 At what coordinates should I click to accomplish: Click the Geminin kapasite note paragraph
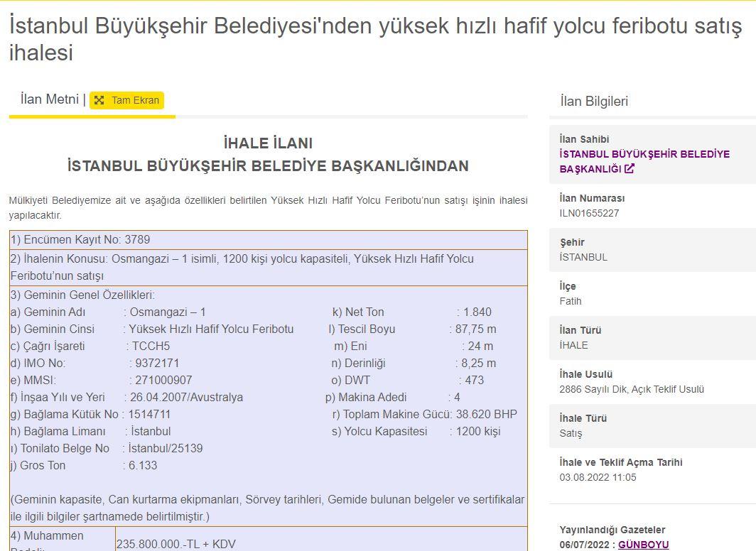pos(268,508)
